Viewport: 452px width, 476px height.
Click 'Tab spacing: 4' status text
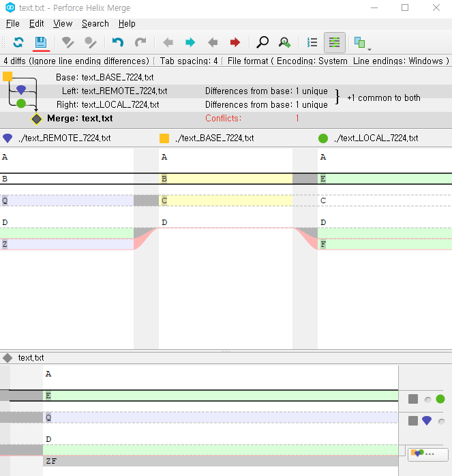[189, 61]
